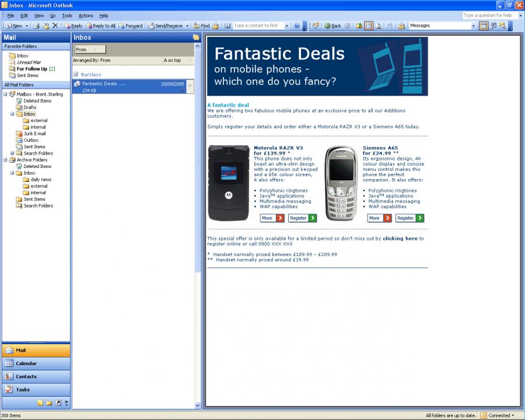Open Configure Buttons chevron in navigation pane
Image resolution: width=525 pixels, height=420 pixels.
pyautogui.click(x=66, y=403)
